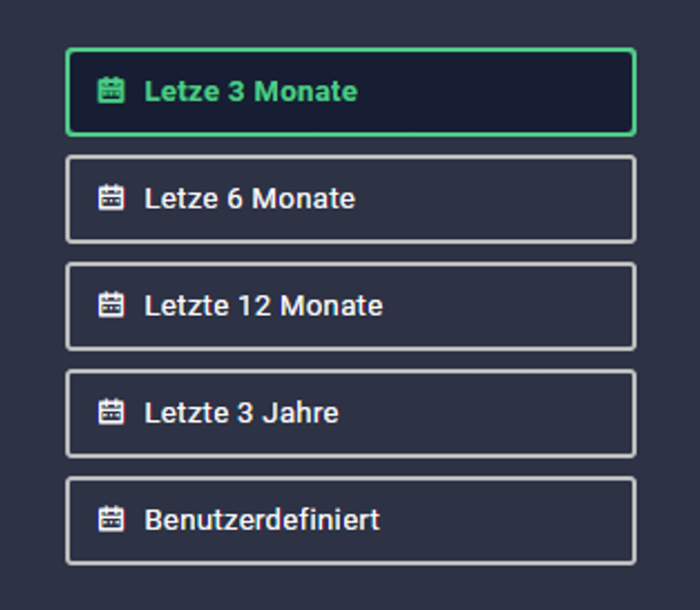Click the text label 'Letze 3 Monate'

pos(251,92)
